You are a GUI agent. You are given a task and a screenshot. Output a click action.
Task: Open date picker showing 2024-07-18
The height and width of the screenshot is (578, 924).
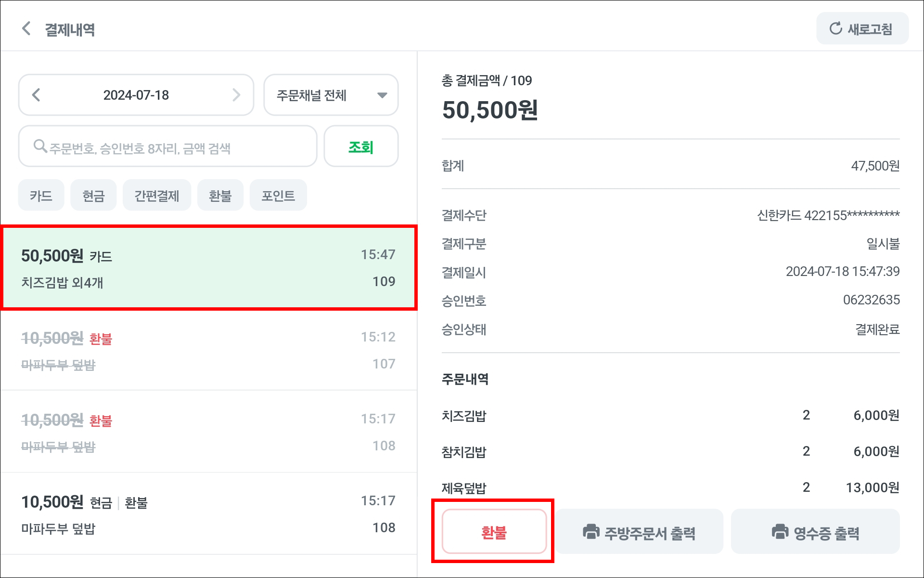pyautogui.click(x=136, y=95)
